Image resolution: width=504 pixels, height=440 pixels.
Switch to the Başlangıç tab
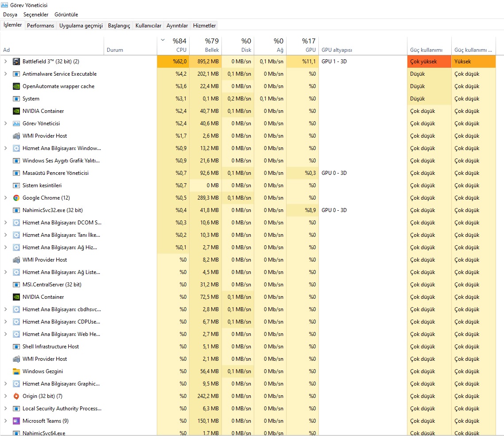click(119, 25)
